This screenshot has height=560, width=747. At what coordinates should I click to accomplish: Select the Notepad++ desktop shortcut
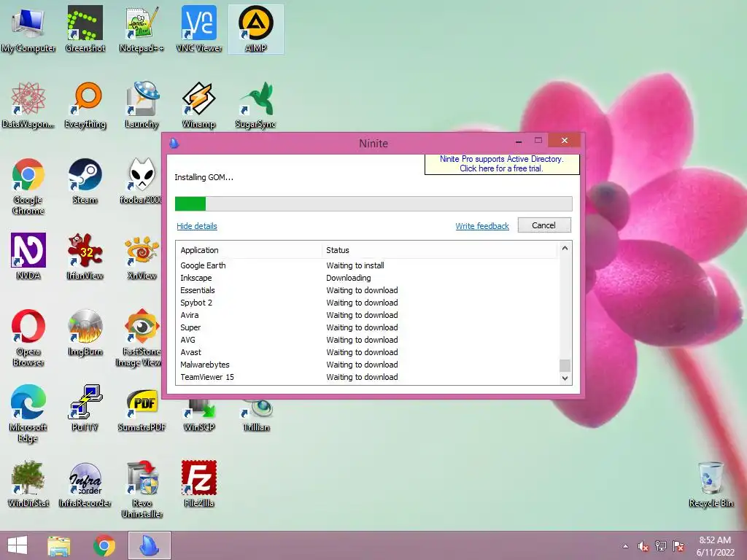(142, 29)
